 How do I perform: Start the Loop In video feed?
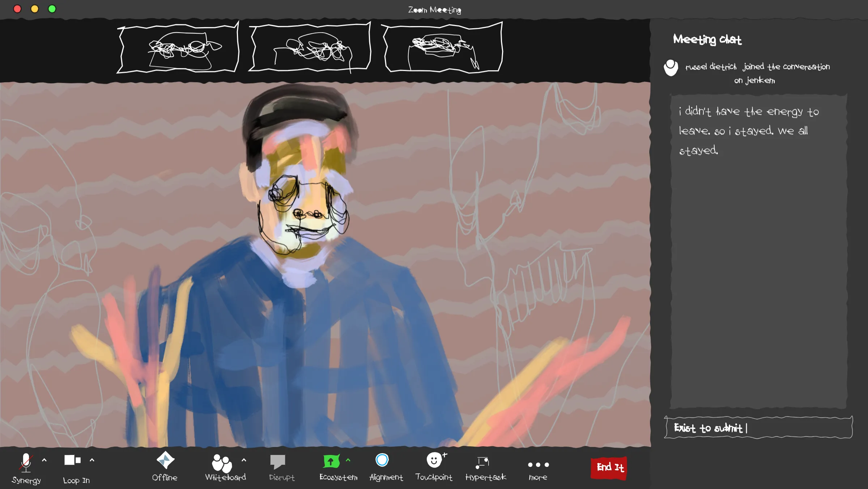pos(72,460)
